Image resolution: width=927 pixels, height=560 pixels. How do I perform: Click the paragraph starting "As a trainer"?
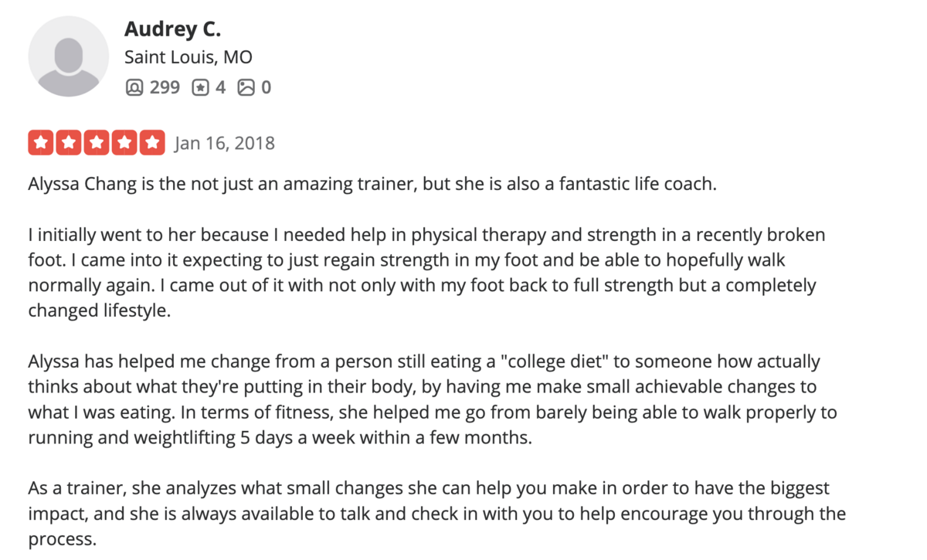coord(437,514)
